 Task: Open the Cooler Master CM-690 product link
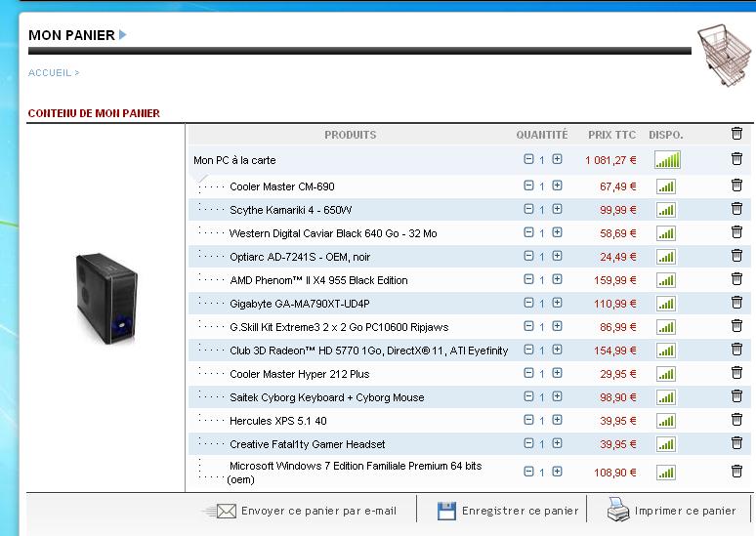282,186
